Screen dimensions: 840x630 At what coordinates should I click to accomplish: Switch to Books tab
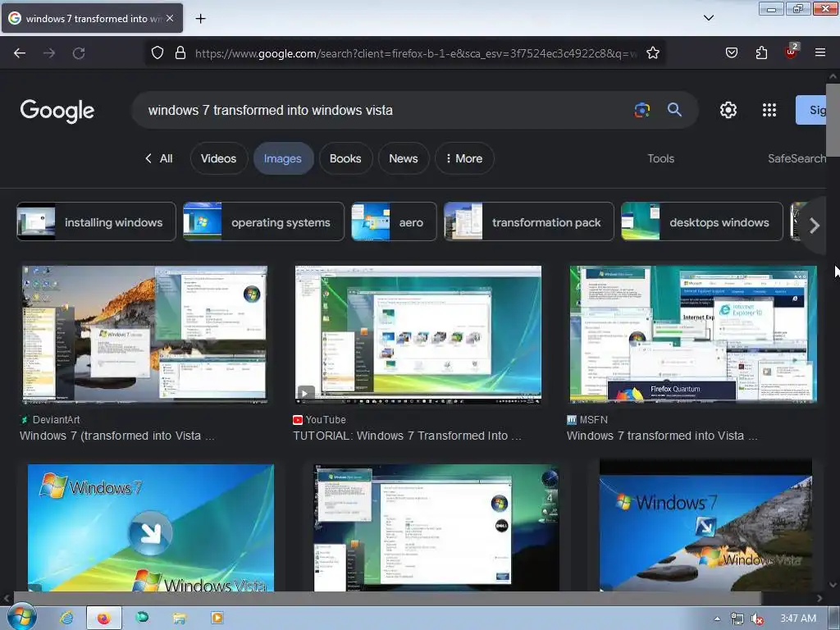pos(345,158)
